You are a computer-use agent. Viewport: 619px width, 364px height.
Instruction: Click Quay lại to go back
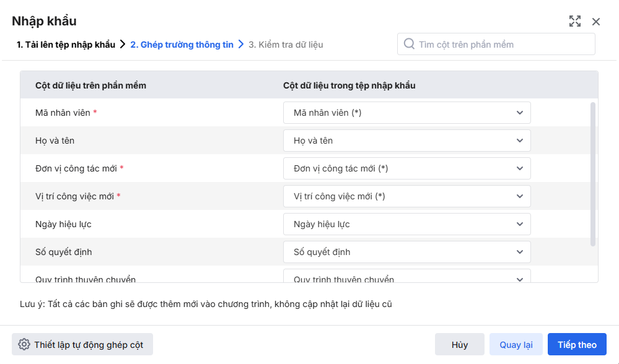pos(516,345)
